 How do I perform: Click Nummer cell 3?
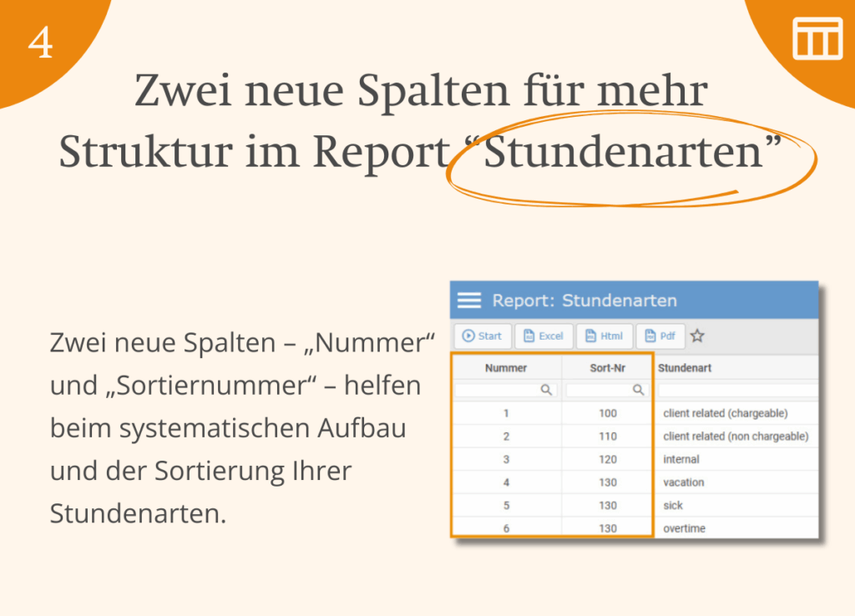(x=506, y=459)
